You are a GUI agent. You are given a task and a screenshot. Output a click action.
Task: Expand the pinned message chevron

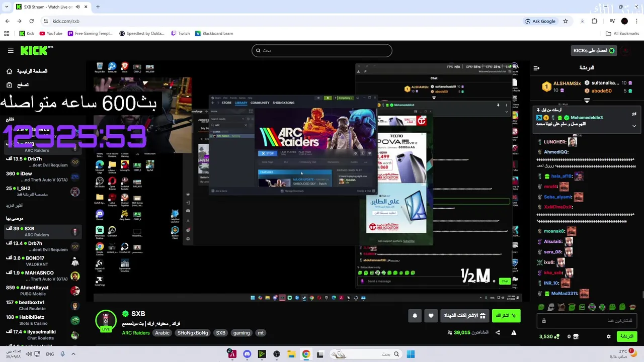pos(634,126)
